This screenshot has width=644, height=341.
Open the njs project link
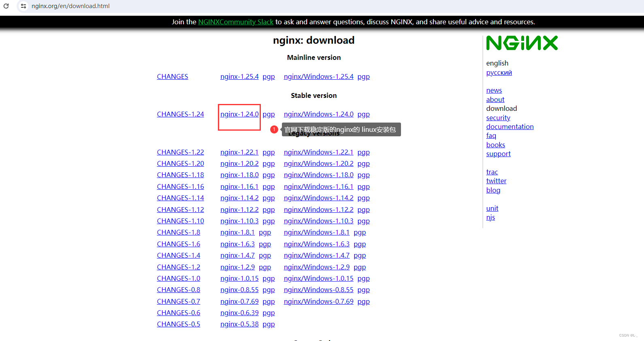tap(490, 217)
